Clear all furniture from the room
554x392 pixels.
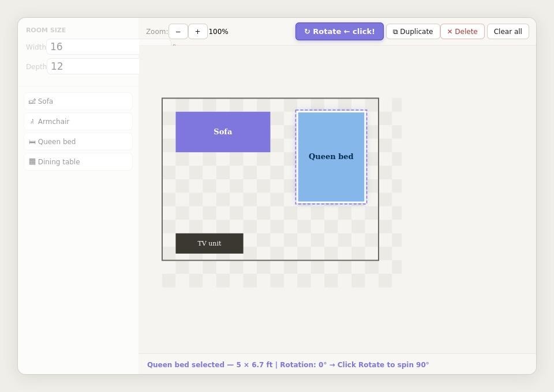pyautogui.click(x=507, y=31)
